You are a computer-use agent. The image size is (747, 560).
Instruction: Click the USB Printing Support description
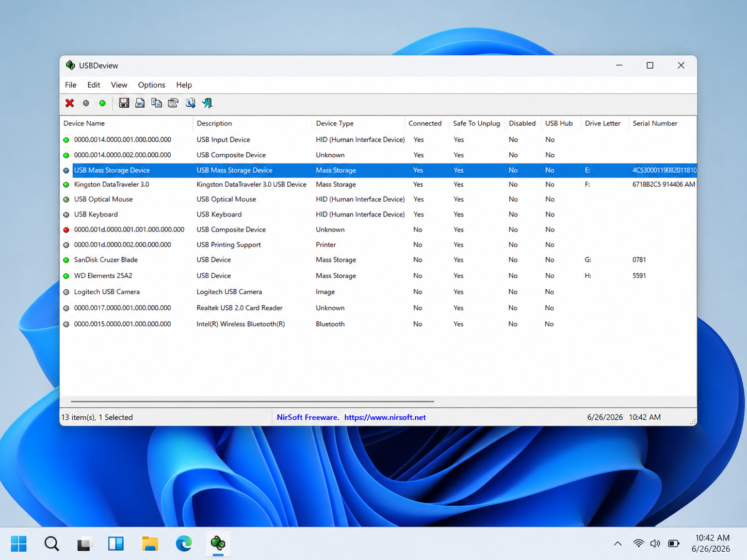coord(229,245)
